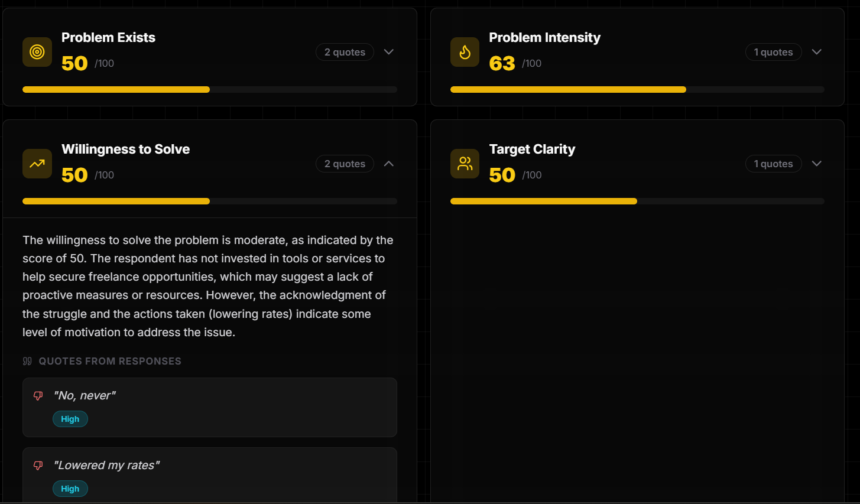Click the Quotes From Responses label
The image size is (860, 504).
click(x=110, y=361)
